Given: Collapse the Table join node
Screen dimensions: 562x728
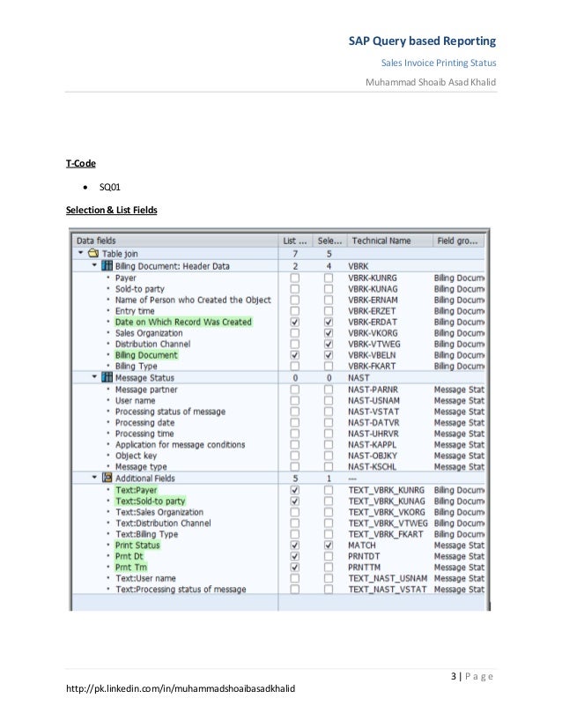Looking at the screenshot, I should click(81, 253).
